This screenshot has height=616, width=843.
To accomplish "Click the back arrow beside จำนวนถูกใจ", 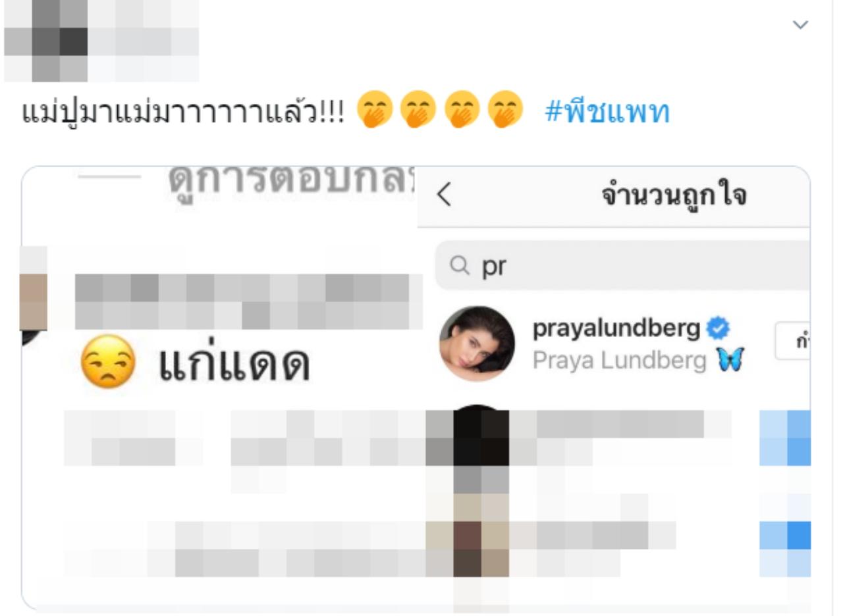I will pyautogui.click(x=445, y=195).
